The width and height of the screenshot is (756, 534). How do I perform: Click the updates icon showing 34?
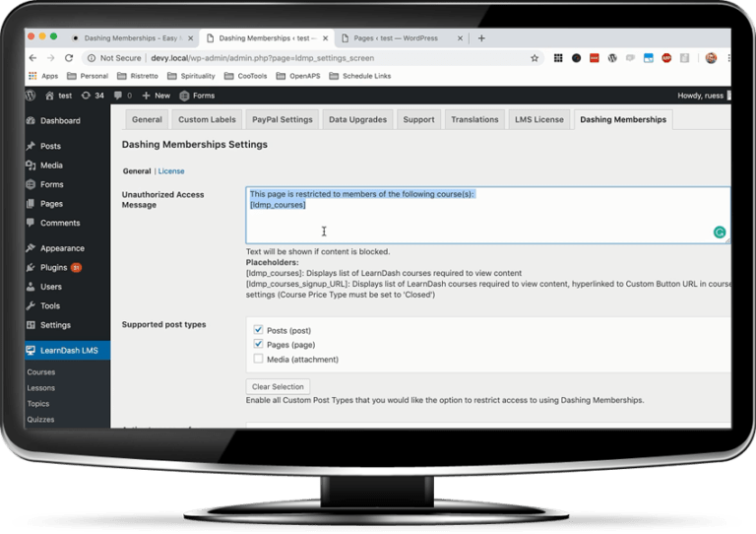click(93, 96)
